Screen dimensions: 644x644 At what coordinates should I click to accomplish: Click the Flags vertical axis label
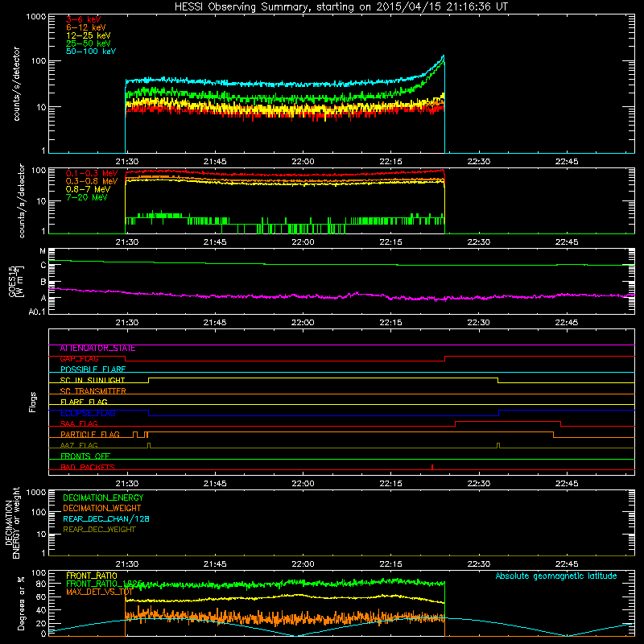pos(33,402)
